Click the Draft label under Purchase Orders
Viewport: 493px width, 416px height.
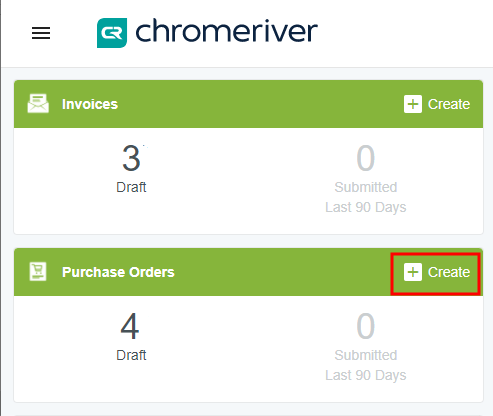tap(131, 355)
